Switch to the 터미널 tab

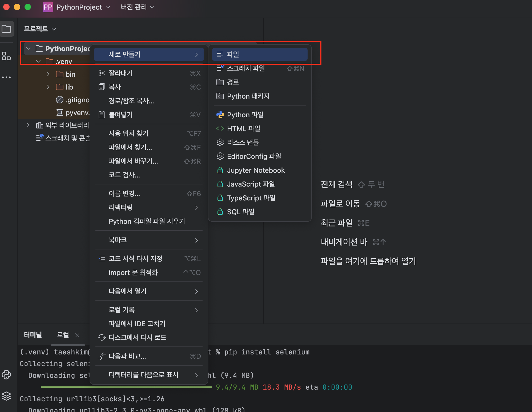(x=33, y=335)
